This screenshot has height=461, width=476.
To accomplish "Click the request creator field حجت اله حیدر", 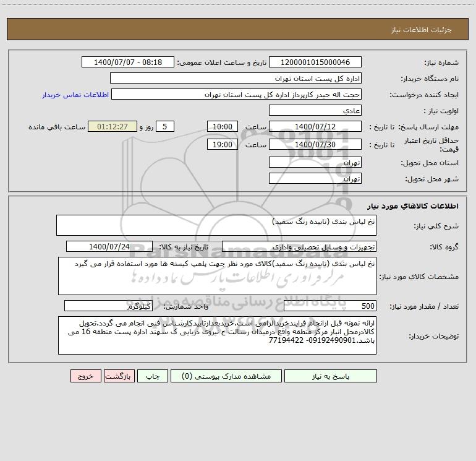I will [x=236, y=94].
